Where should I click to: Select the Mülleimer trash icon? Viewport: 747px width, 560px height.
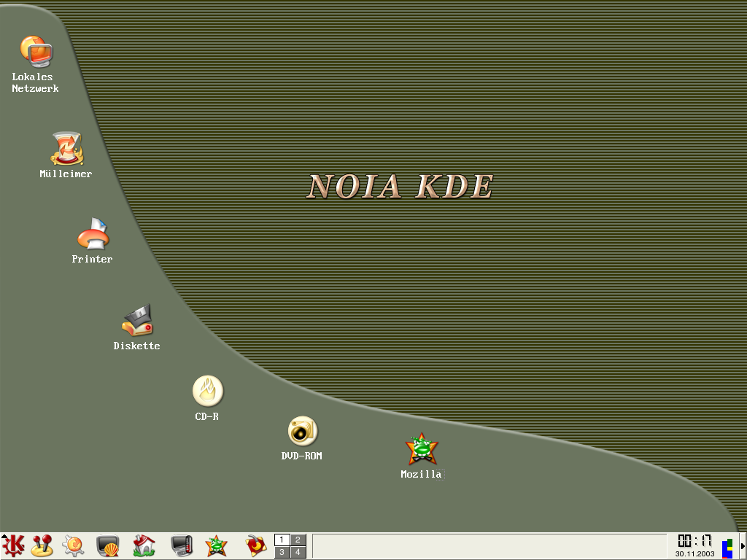pyautogui.click(x=66, y=149)
